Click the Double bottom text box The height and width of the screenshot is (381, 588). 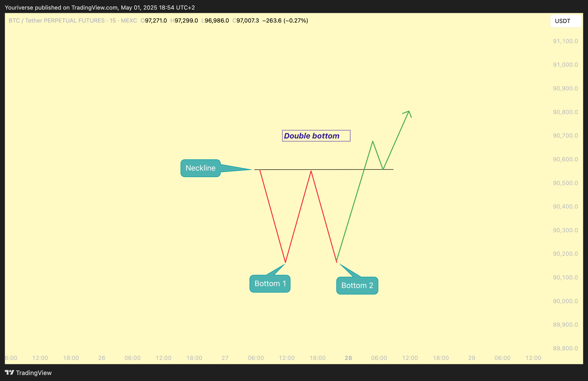click(x=316, y=136)
